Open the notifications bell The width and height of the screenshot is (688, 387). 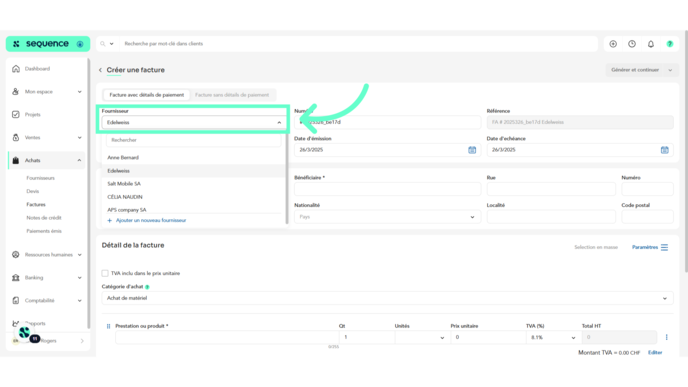point(651,44)
